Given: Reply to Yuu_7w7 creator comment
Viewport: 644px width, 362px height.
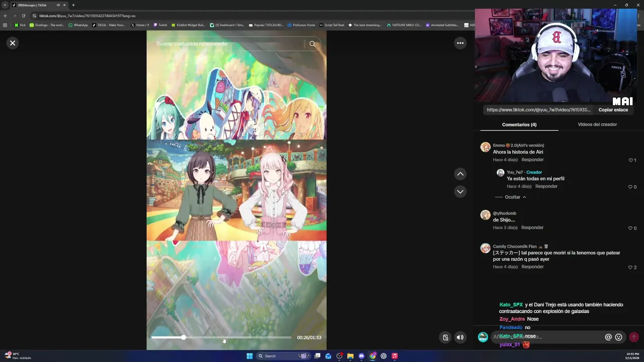Looking at the screenshot, I should 546,187.
